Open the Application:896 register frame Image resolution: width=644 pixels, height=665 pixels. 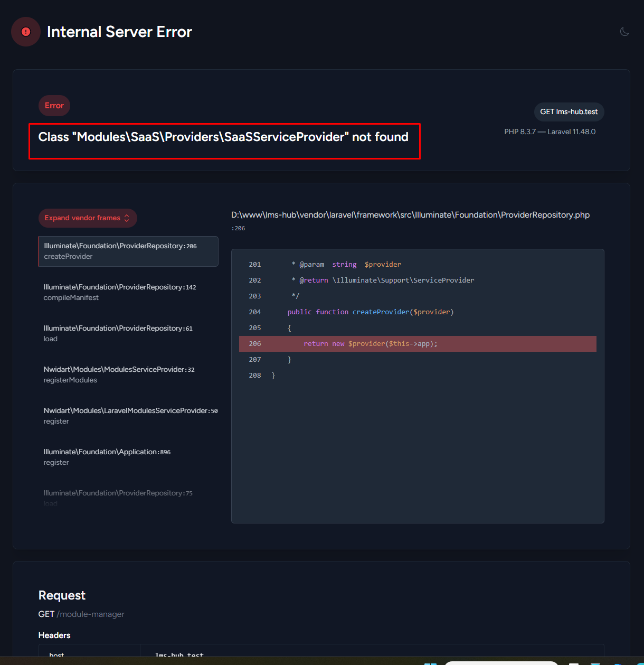click(x=128, y=457)
